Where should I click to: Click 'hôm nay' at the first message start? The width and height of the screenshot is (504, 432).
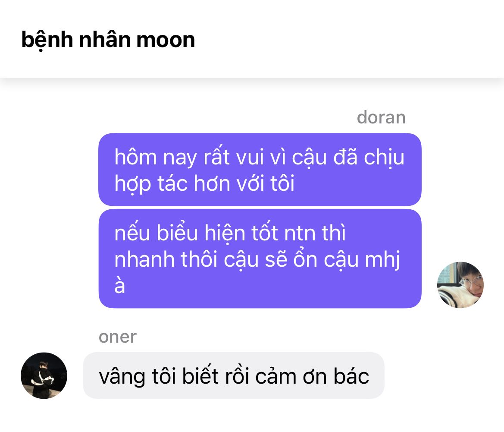(x=156, y=158)
